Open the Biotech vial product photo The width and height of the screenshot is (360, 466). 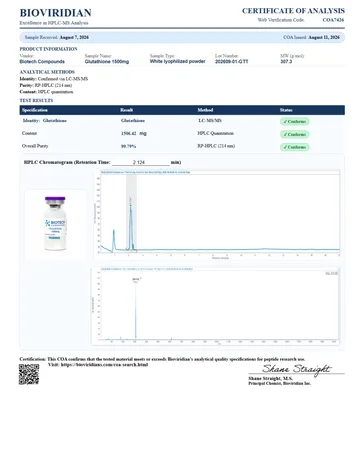55,223
